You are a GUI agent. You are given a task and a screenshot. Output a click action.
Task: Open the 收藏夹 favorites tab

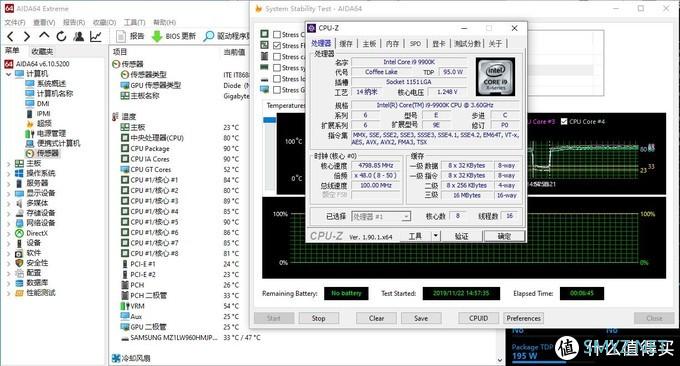[x=42, y=51]
